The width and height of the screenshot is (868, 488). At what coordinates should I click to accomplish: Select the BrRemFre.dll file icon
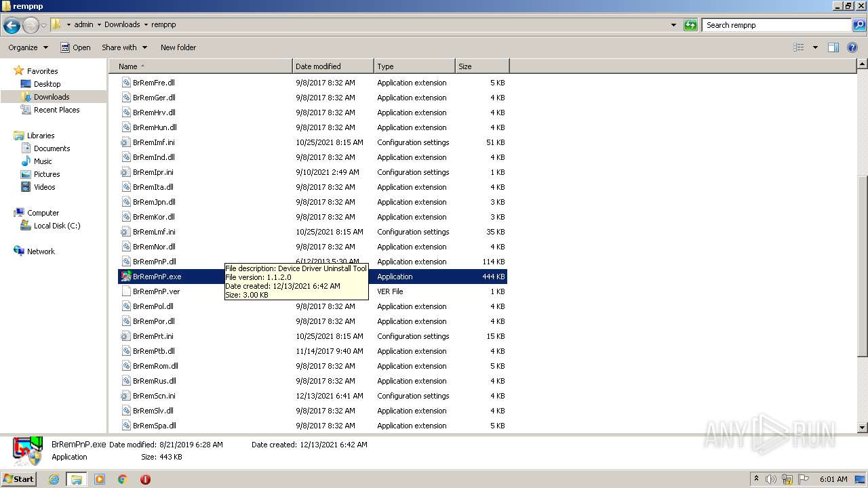pos(125,83)
